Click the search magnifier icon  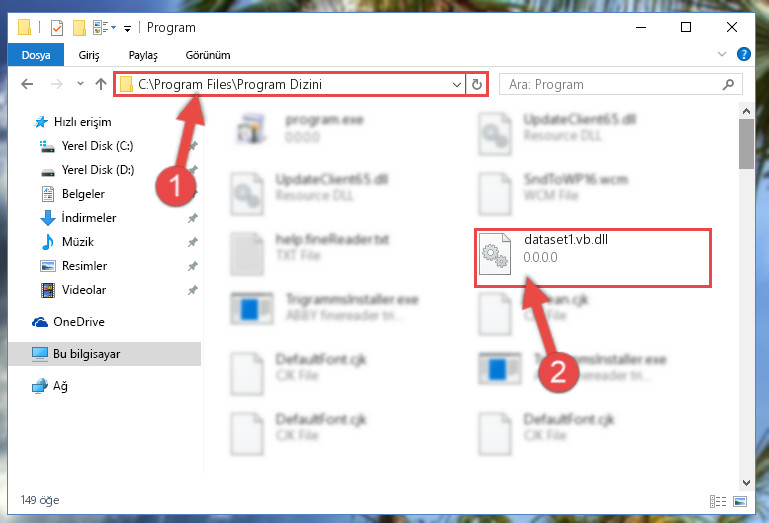(x=728, y=84)
